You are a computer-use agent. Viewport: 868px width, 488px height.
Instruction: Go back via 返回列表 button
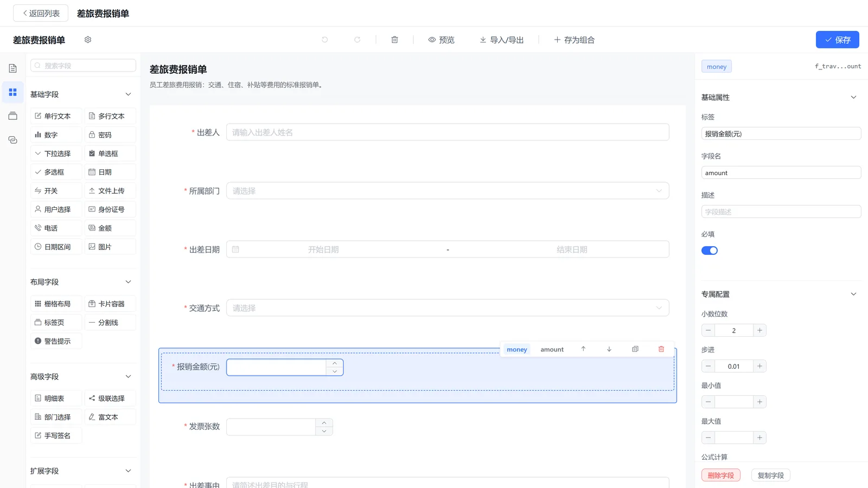click(41, 13)
